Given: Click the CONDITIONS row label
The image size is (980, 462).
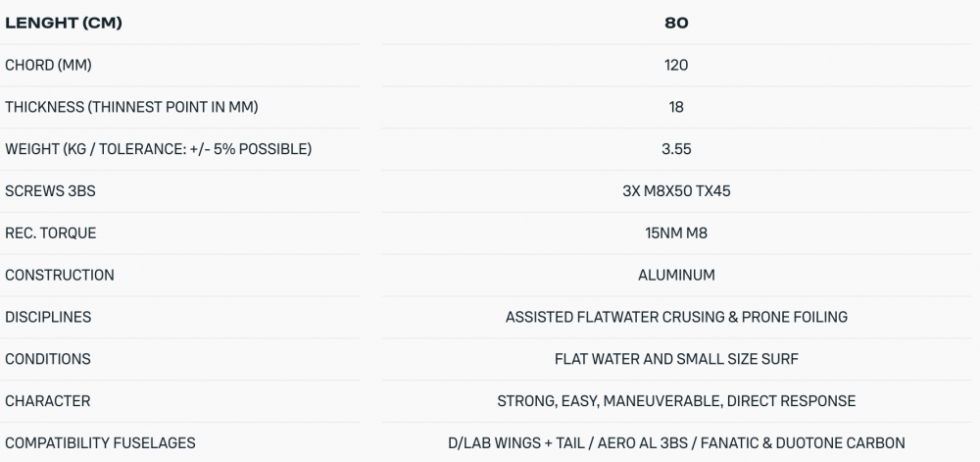Looking at the screenshot, I should click(x=48, y=359).
